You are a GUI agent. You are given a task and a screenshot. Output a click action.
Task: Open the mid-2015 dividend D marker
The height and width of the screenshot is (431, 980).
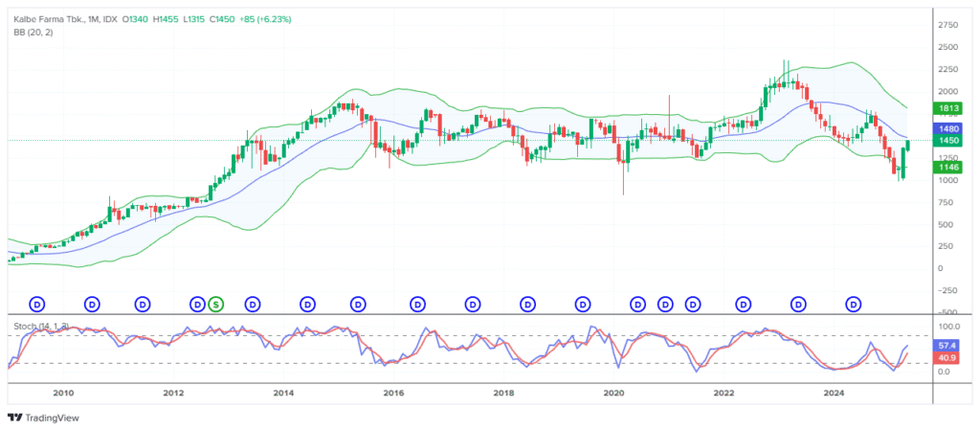click(359, 304)
